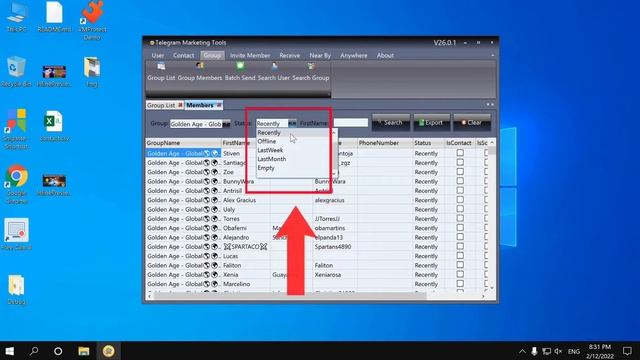Open the Excel contacts file on desktop
640x360 pixels.
pos(54,127)
